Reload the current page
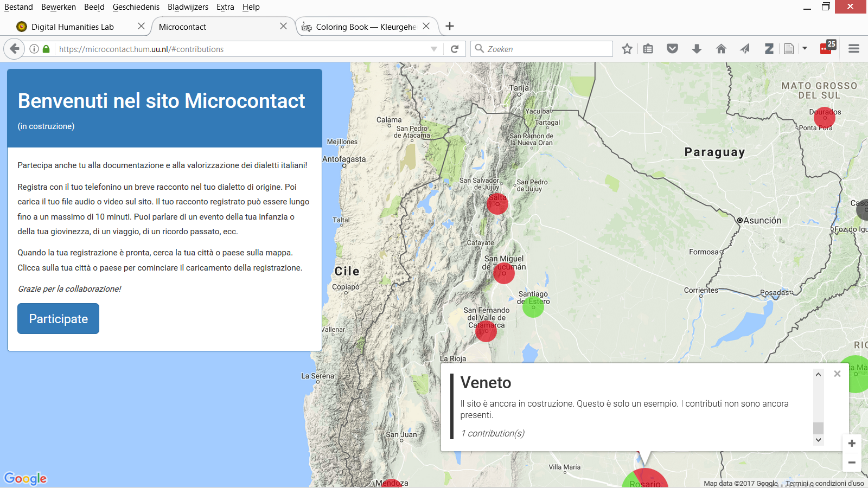 click(x=455, y=49)
